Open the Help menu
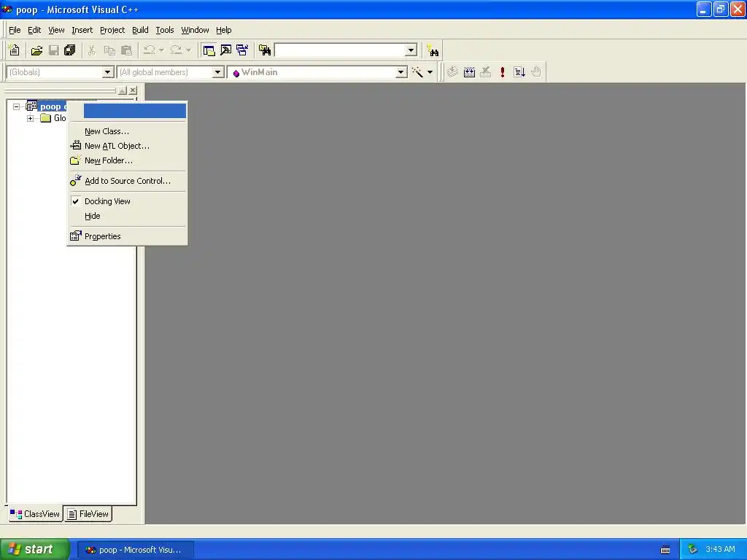Image resolution: width=747 pixels, height=560 pixels. 223,30
